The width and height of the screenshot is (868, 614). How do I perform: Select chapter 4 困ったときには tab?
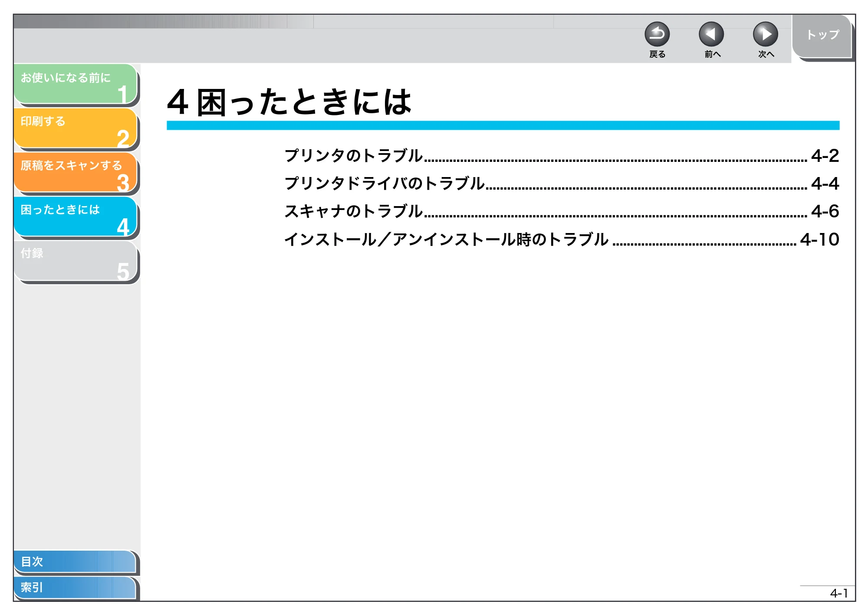pyautogui.click(x=76, y=217)
